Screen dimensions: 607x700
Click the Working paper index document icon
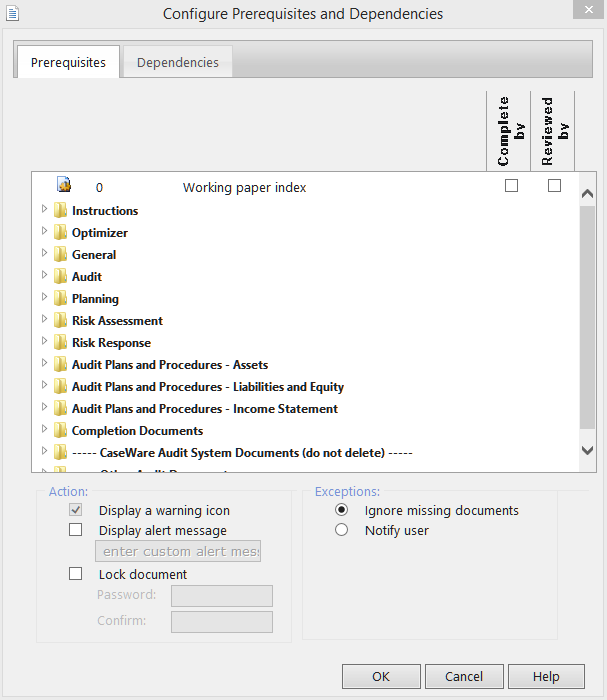tap(64, 184)
